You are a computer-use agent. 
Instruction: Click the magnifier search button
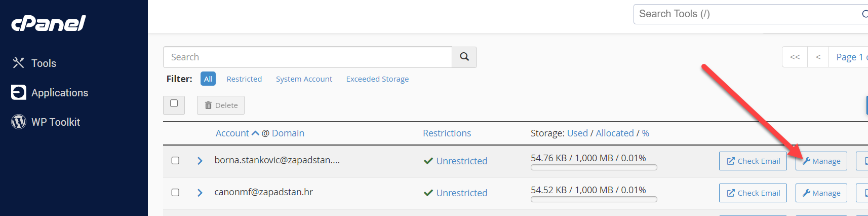pyautogui.click(x=464, y=57)
